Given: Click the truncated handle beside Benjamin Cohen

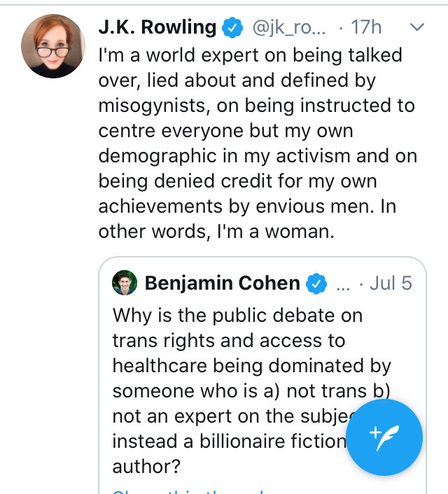Looking at the screenshot, I should pyautogui.click(x=344, y=284).
